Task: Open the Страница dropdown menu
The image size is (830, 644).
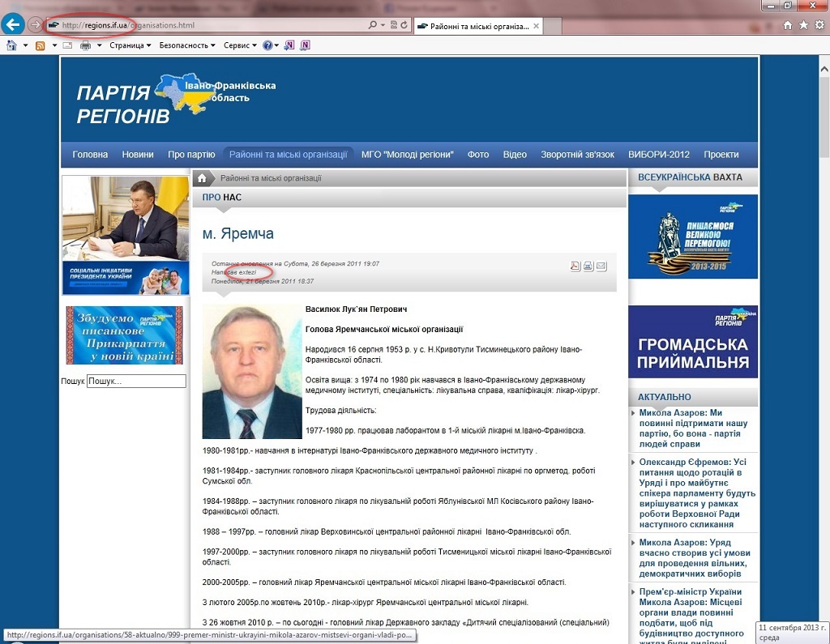Action: tap(130, 45)
